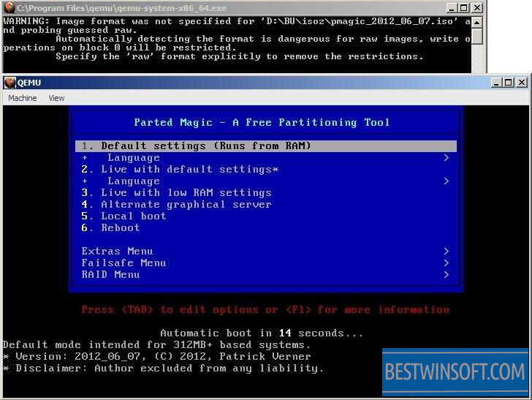This screenshot has width=532, height=400.
Task: Click RAID Menu label
Action: 110,275
